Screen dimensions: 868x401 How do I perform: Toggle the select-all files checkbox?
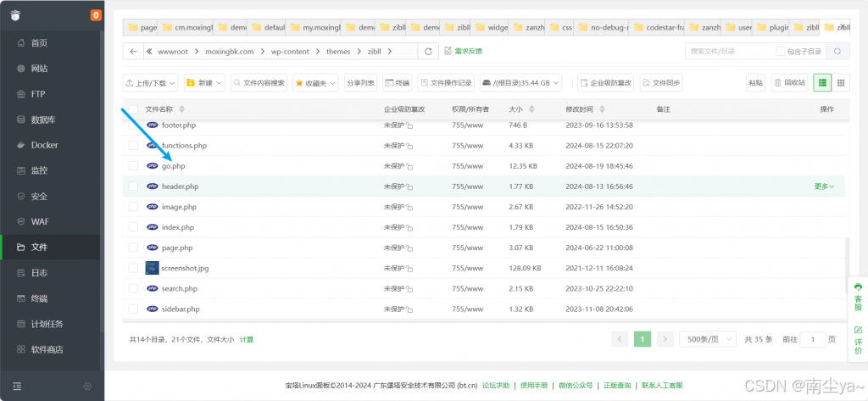(133, 109)
